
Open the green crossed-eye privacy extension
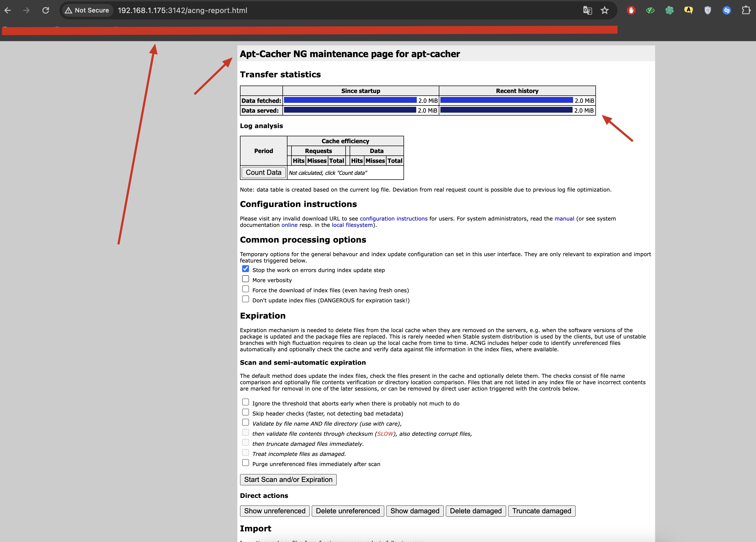650,10
